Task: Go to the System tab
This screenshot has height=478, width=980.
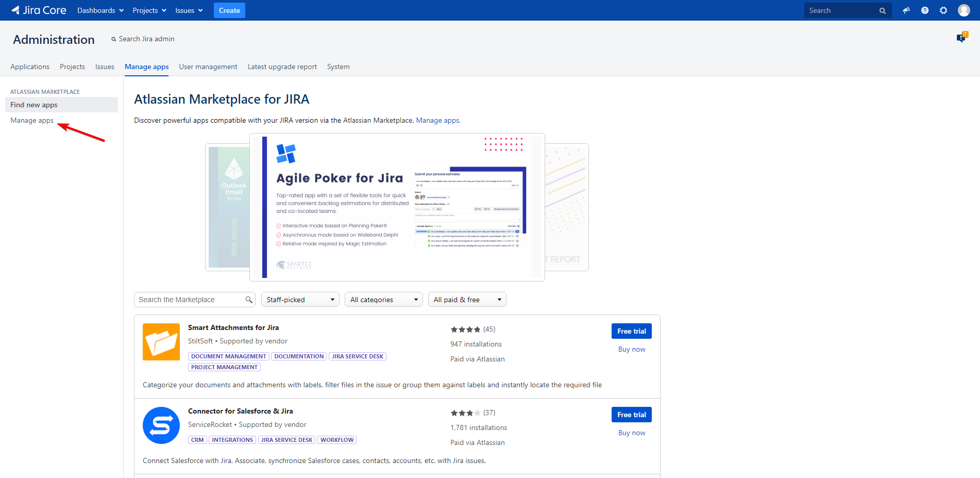Action: pyautogui.click(x=338, y=67)
